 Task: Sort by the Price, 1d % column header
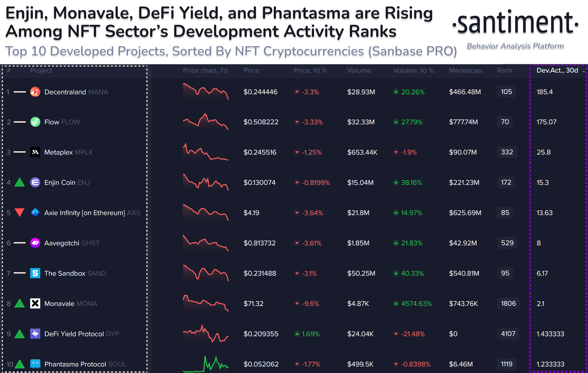pyautogui.click(x=310, y=70)
